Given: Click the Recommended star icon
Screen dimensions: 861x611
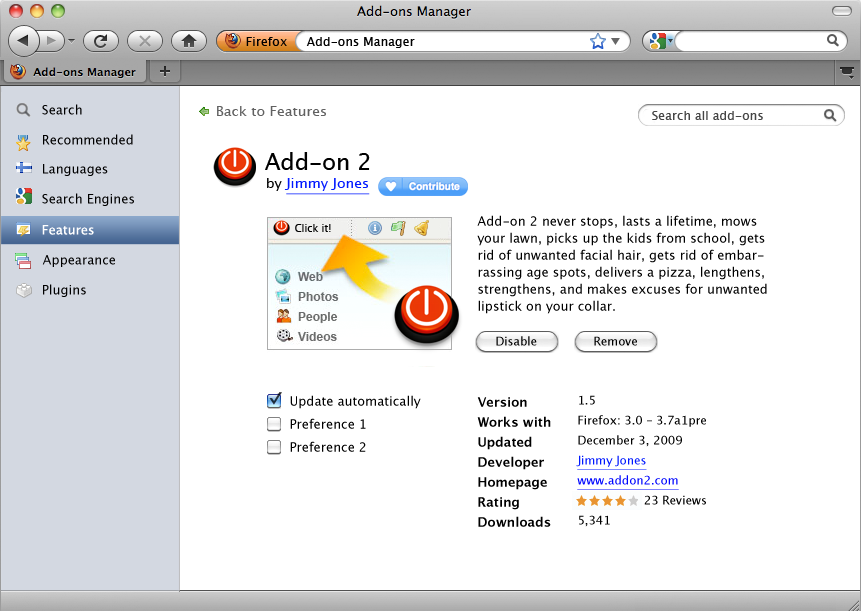Looking at the screenshot, I should 23,142.
